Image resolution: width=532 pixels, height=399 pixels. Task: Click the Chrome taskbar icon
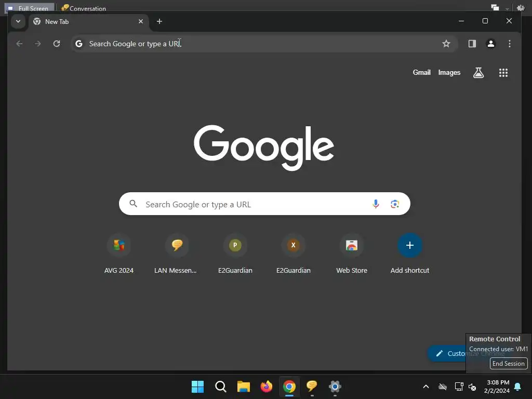tap(289, 387)
